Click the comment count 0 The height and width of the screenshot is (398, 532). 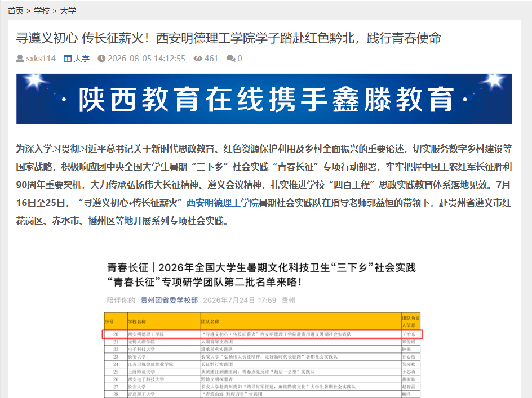(240, 59)
